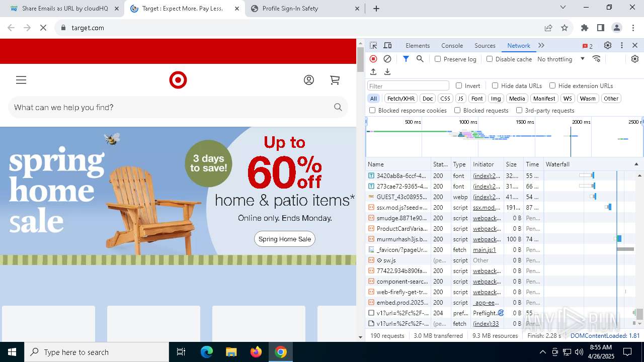Close the DevTools panel
This screenshot has width=644, height=362.
pos(635,45)
